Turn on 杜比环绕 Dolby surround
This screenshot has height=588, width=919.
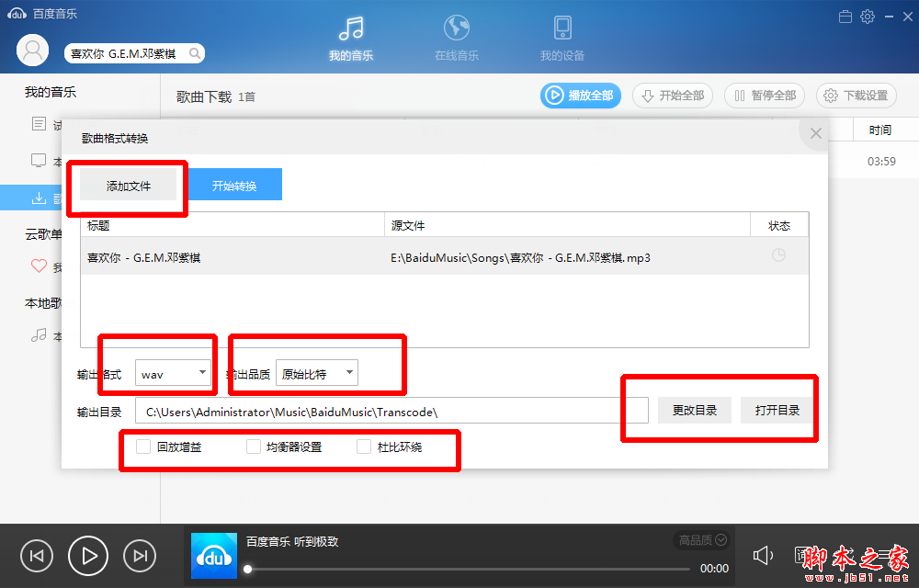(x=363, y=446)
